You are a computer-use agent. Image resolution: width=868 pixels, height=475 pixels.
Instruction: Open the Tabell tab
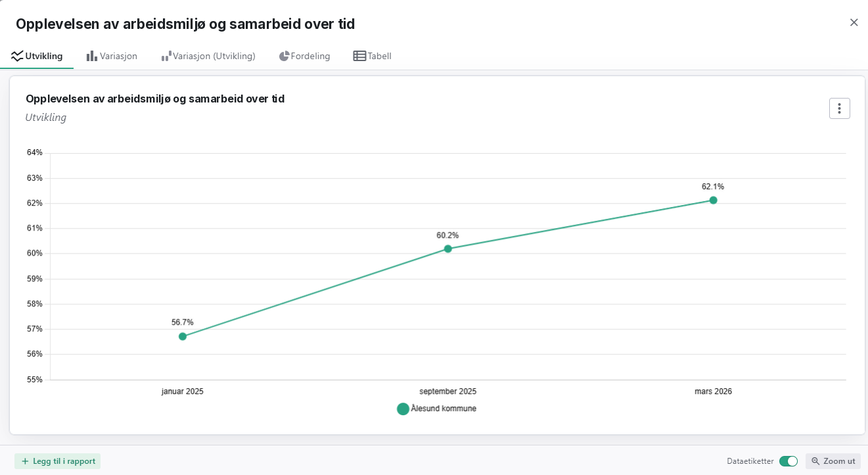click(x=372, y=56)
